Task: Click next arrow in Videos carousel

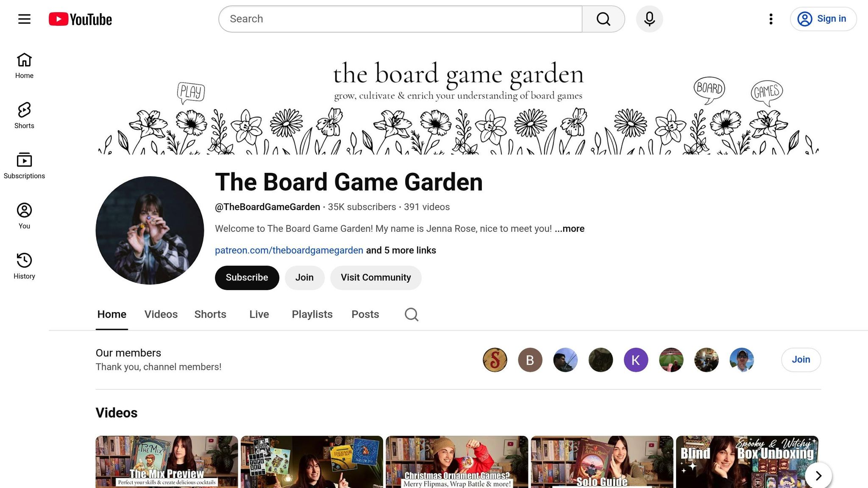Action: [818, 475]
